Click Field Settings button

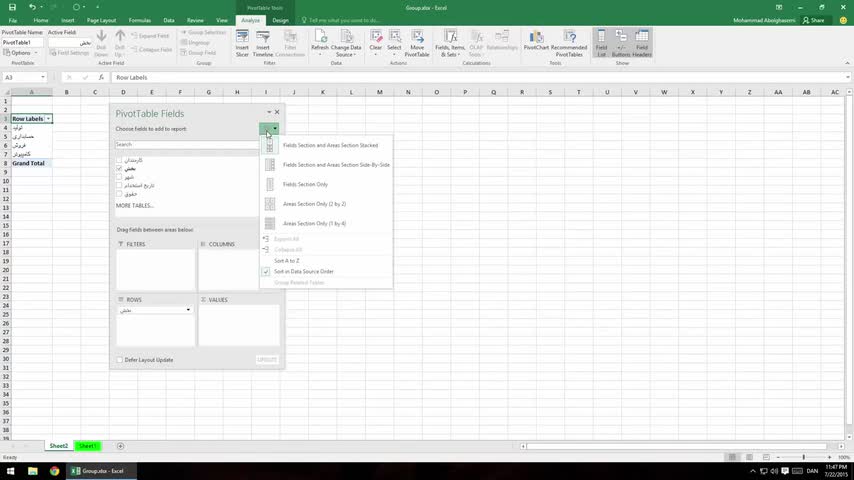[x=69, y=53]
